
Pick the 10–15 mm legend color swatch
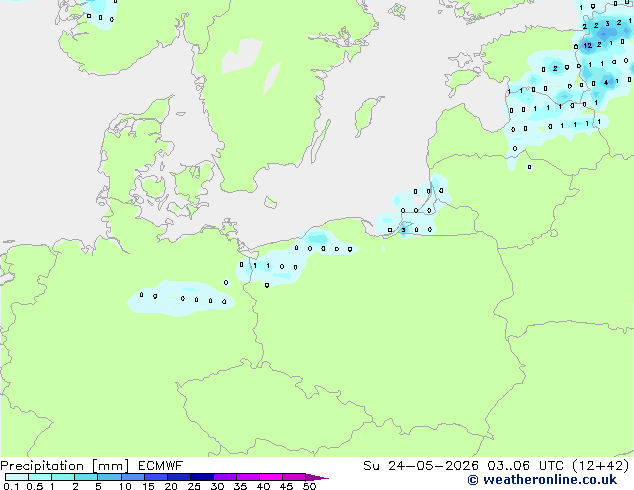click(x=132, y=477)
